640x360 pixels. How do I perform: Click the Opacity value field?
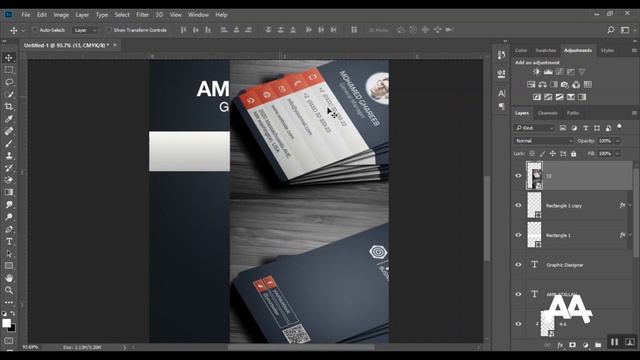pos(605,141)
